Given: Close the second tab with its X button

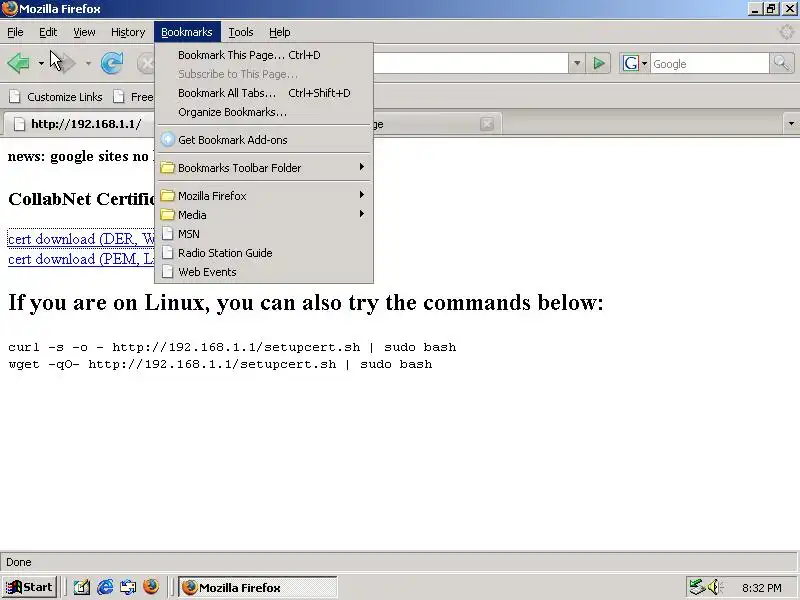Looking at the screenshot, I should coord(487,123).
